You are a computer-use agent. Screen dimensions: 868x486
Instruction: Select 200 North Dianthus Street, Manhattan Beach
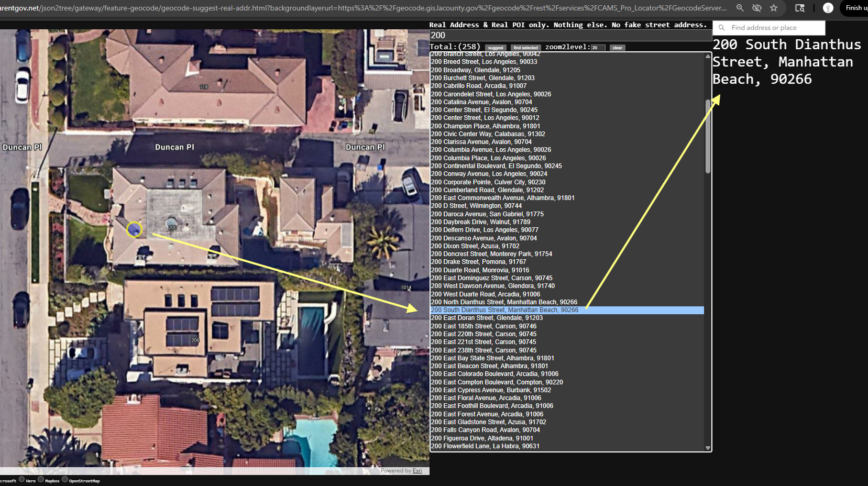click(504, 302)
